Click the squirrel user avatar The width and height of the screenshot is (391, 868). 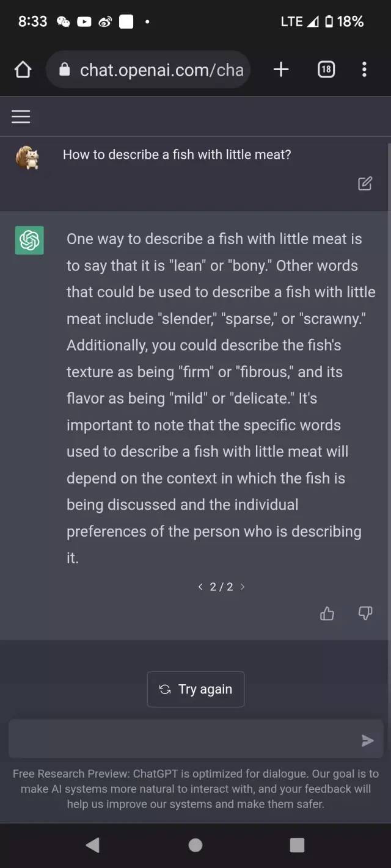point(27,157)
